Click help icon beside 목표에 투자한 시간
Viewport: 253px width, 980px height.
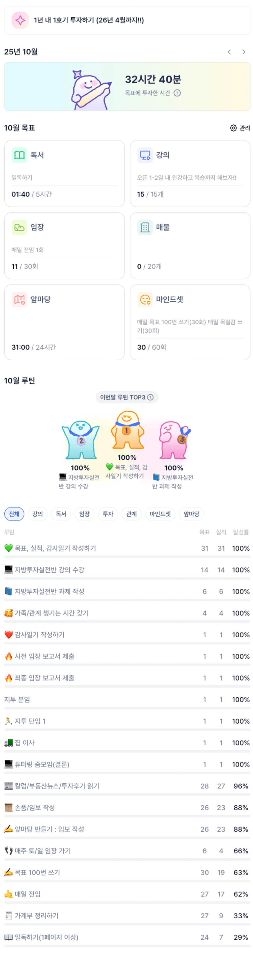(x=177, y=93)
